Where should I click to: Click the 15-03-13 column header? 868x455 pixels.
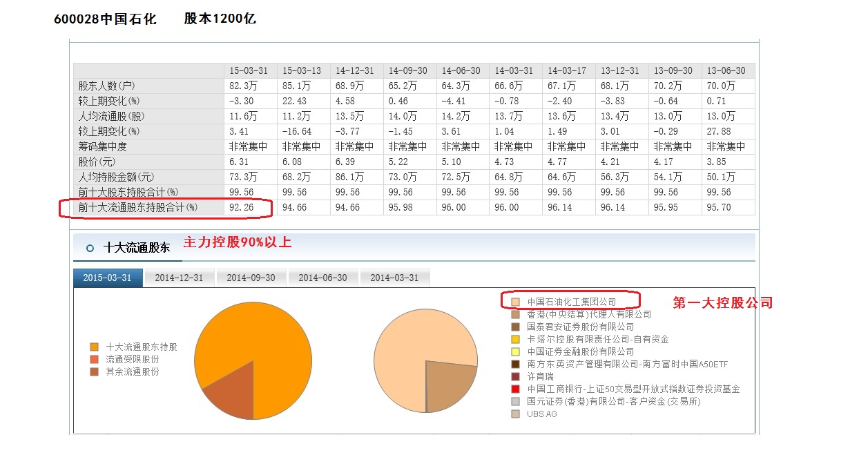[x=304, y=70]
